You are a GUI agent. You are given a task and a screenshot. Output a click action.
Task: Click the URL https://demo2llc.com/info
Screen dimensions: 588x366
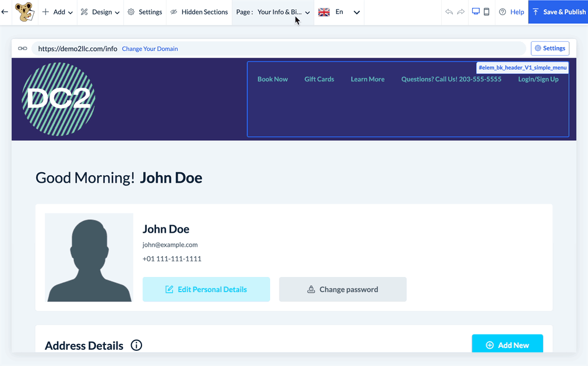[77, 49]
